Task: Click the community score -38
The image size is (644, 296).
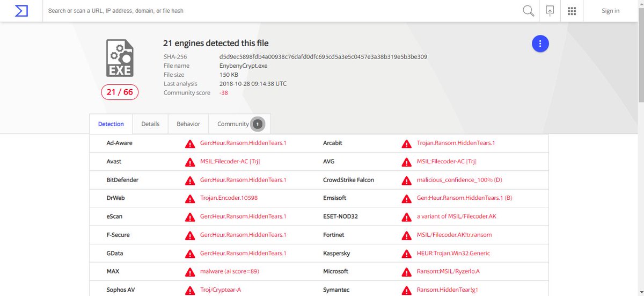Action: click(223, 93)
